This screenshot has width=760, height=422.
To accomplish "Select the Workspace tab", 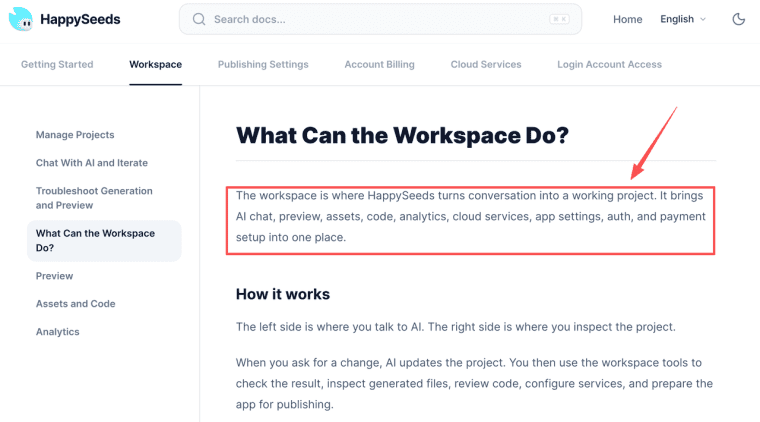I will 155,64.
